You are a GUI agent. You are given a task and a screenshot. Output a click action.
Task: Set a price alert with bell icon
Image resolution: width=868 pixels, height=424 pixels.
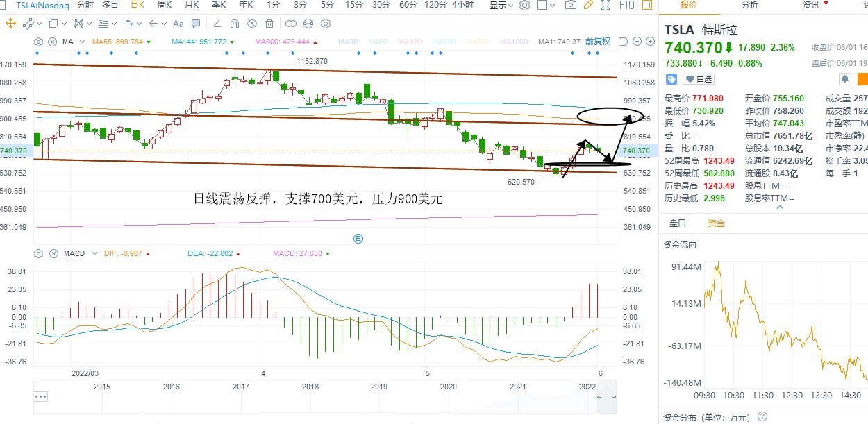845,79
